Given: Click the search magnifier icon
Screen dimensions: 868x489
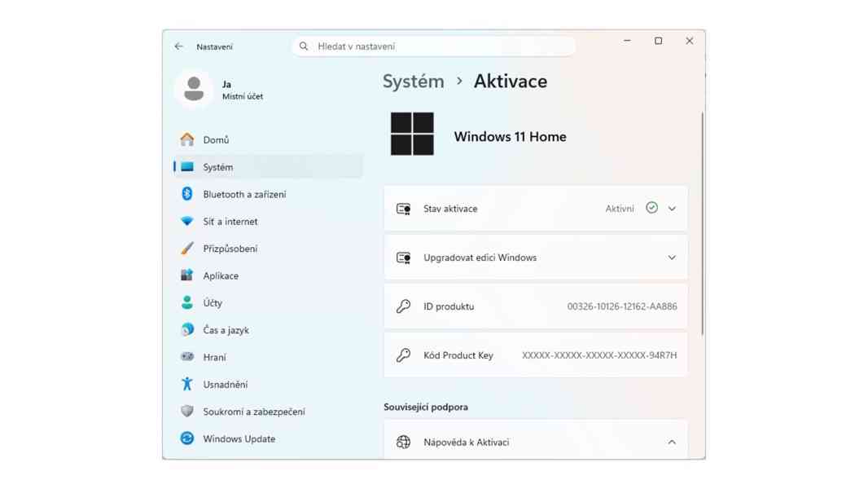Looking at the screenshot, I should click(304, 46).
